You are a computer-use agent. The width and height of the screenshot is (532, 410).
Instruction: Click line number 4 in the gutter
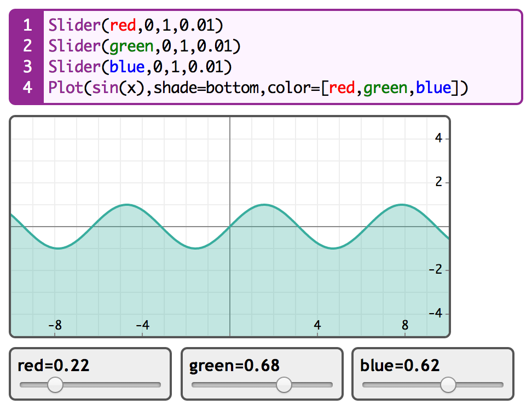point(27,88)
